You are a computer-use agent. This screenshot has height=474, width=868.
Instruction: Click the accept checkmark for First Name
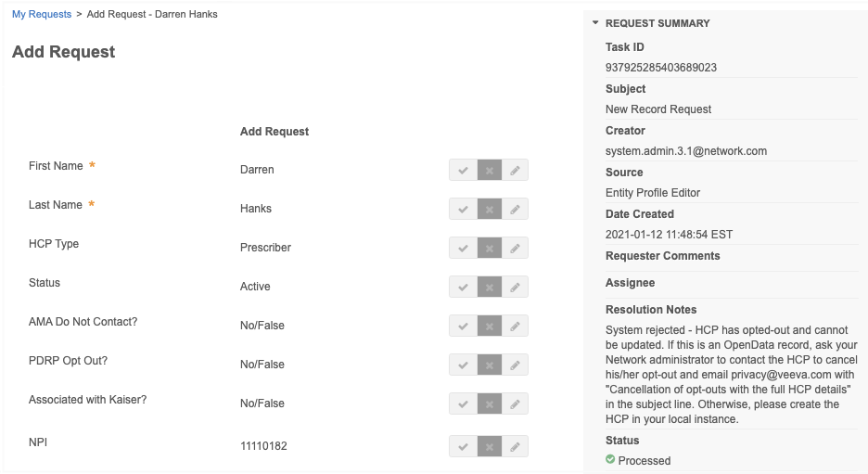[462, 171]
